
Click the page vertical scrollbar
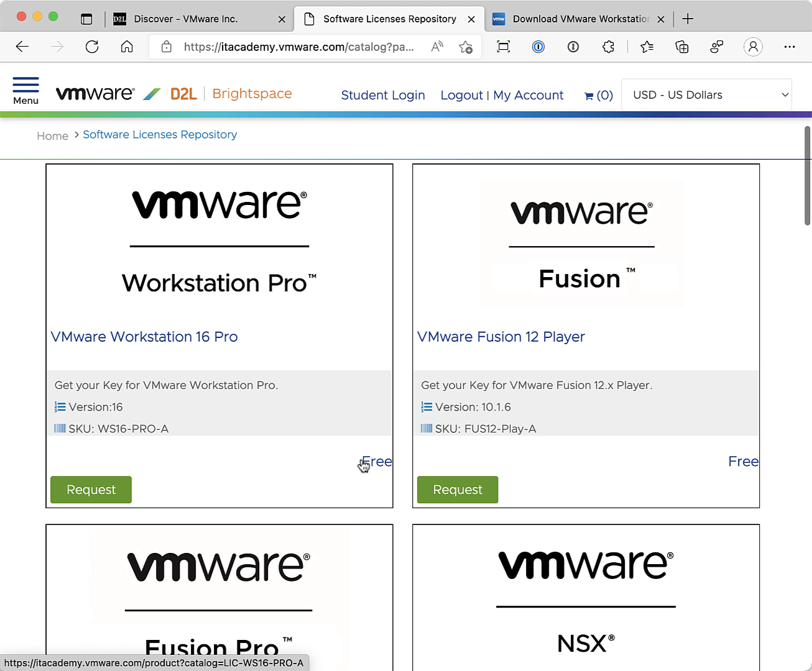[x=807, y=176]
